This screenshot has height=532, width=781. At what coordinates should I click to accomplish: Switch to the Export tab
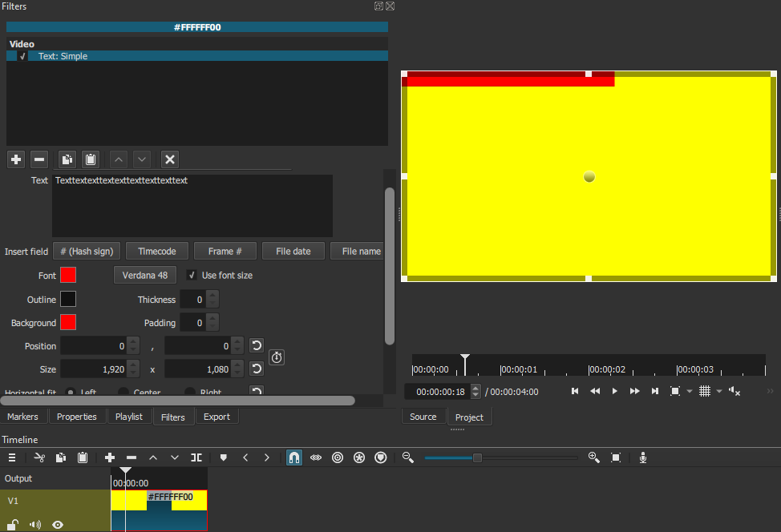(216, 417)
